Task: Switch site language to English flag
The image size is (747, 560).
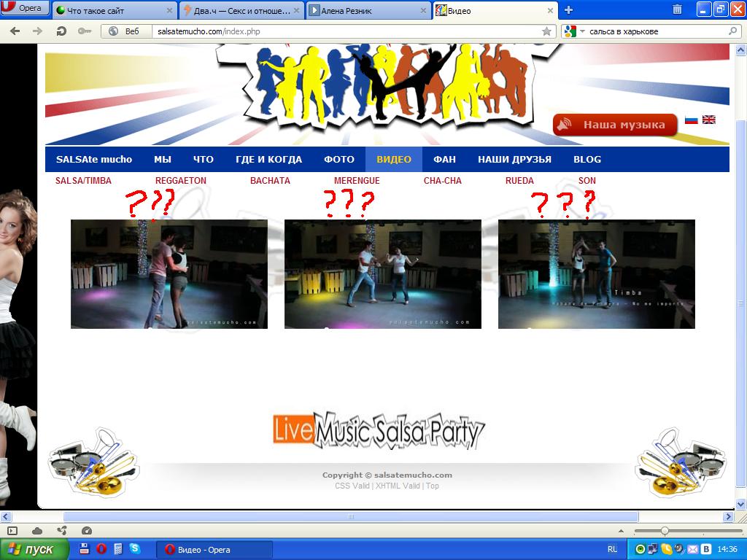Action: click(x=709, y=120)
